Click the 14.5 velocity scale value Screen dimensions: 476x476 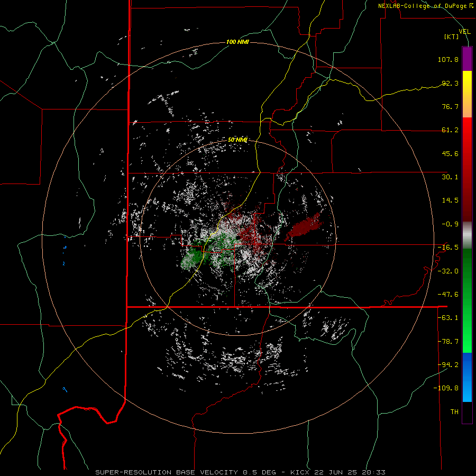pyautogui.click(x=450, y=200)
